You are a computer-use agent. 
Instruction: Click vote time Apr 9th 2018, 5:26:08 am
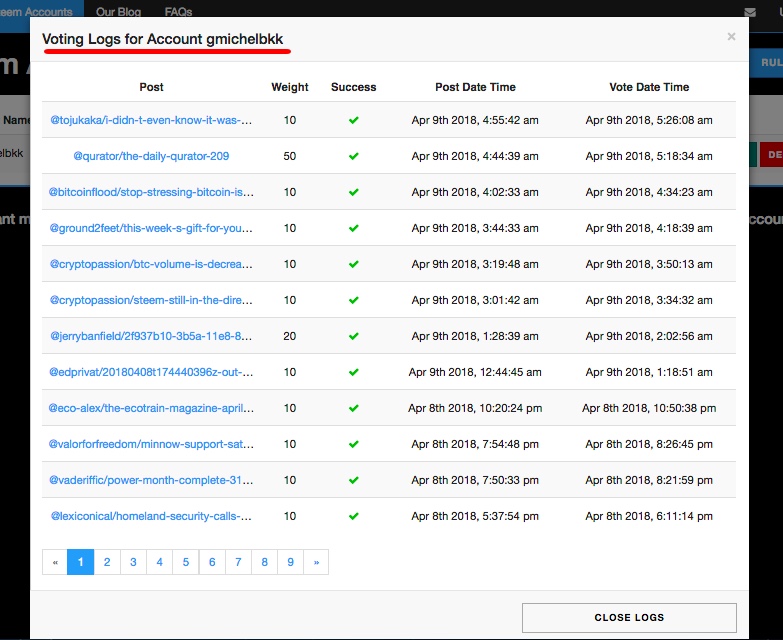(649, 120)
